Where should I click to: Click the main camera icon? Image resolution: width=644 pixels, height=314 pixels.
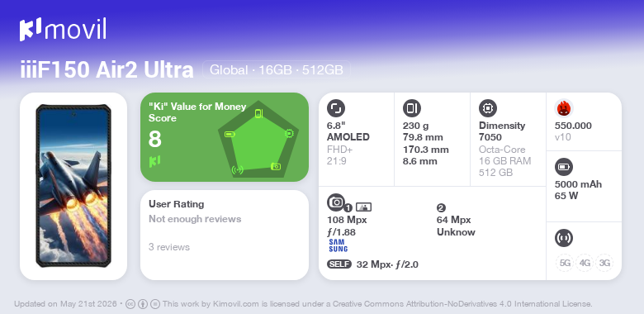(x=336, y=202)
